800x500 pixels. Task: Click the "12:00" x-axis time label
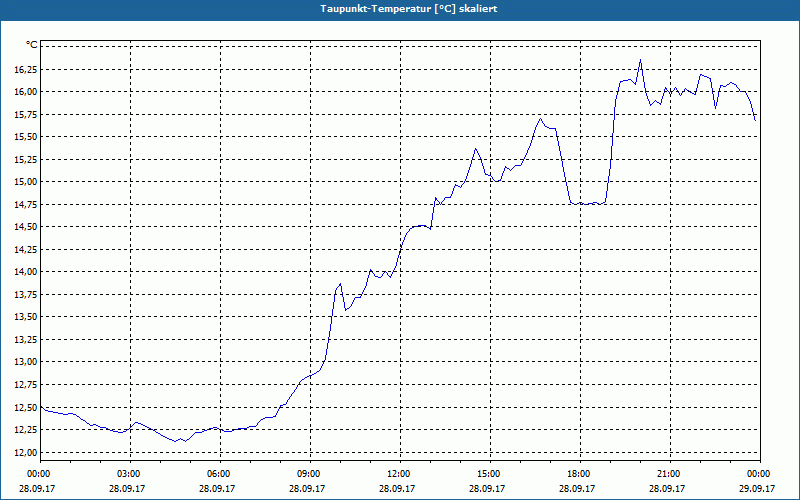pyautogui.click(x=398, y=474)
